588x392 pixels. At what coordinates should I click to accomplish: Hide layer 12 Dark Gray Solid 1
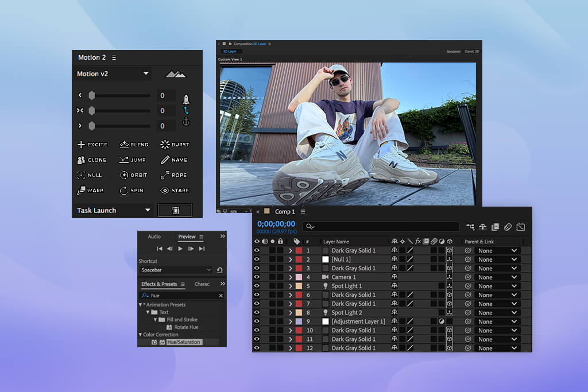coord(257,348)
